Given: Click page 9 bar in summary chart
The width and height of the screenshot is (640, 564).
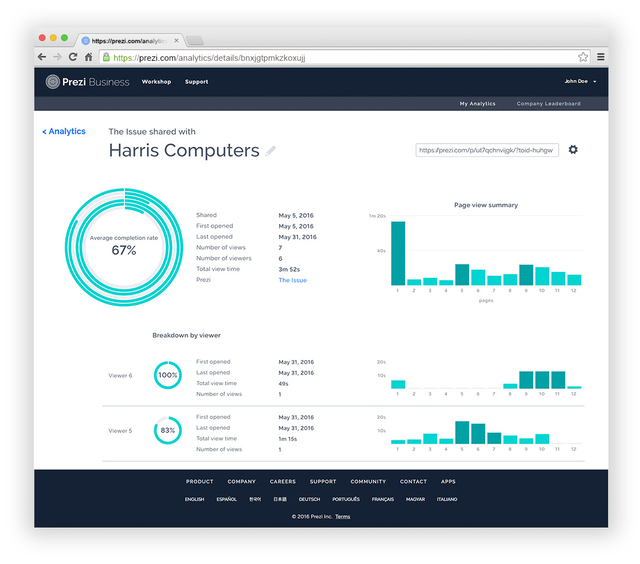Looking at the screenshot, I should (x=526, y=275).
